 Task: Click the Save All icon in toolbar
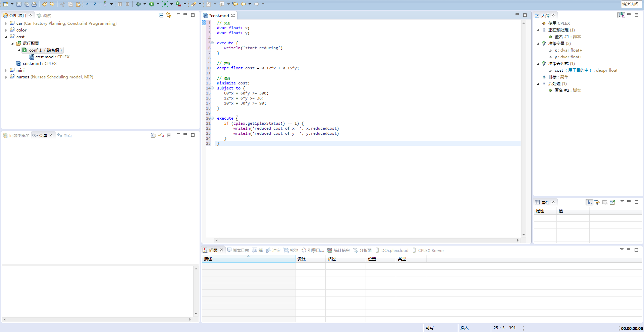click(x=26, y=4)
